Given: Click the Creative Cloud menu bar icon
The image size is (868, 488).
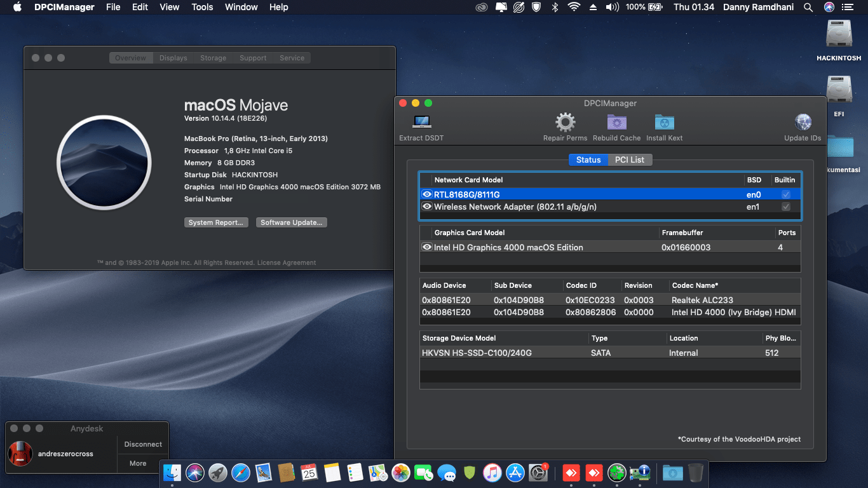Looking at the screenshot, I should (x=482, y=7).
